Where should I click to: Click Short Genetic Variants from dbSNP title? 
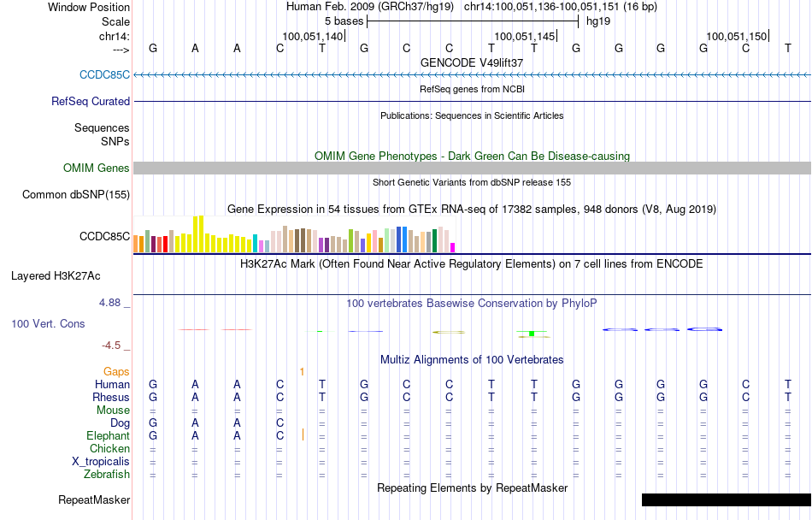(472, 182)
